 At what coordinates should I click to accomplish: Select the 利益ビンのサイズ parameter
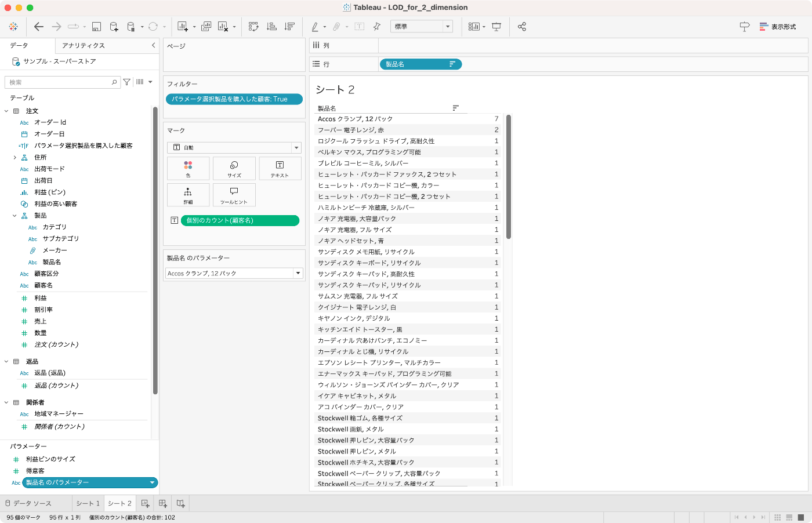(50, 459)
